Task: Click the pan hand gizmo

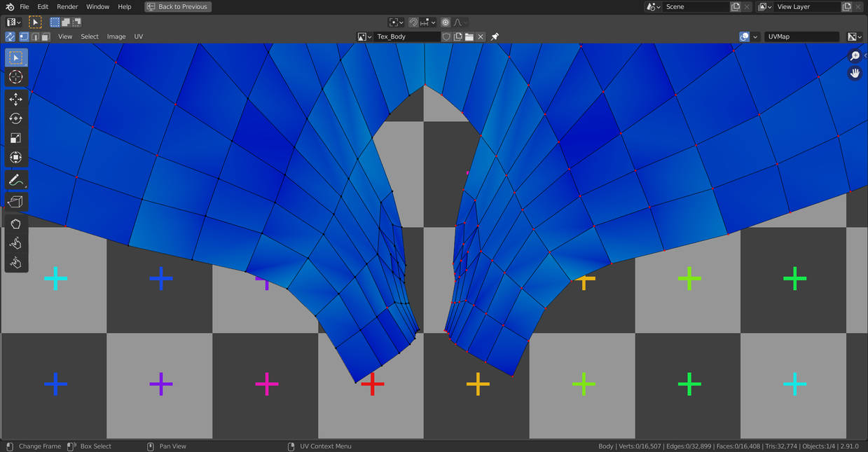Action: pos(855,73)
